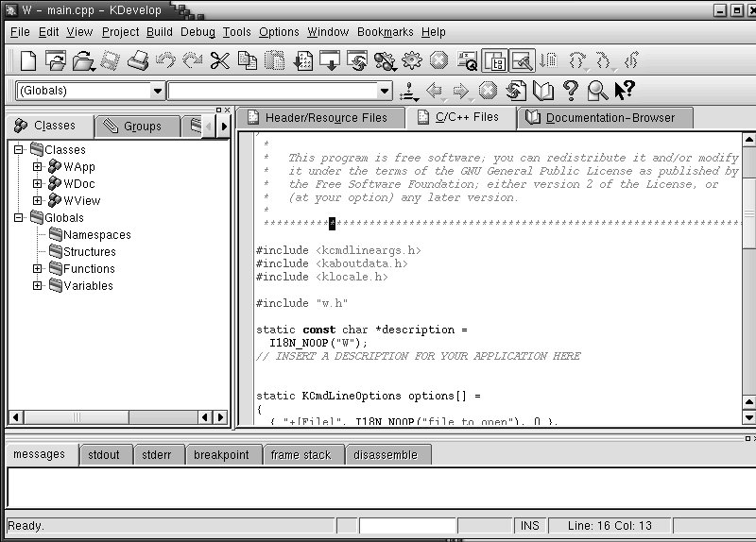This screenshot has width=756, height=542.
Task: Open the Debug menu
Action: [198, 32]
